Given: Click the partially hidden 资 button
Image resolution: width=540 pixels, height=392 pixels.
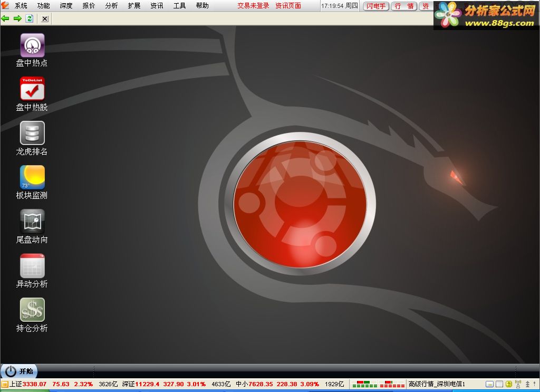Looking at the screenshot, I should (x=426, y=6).
